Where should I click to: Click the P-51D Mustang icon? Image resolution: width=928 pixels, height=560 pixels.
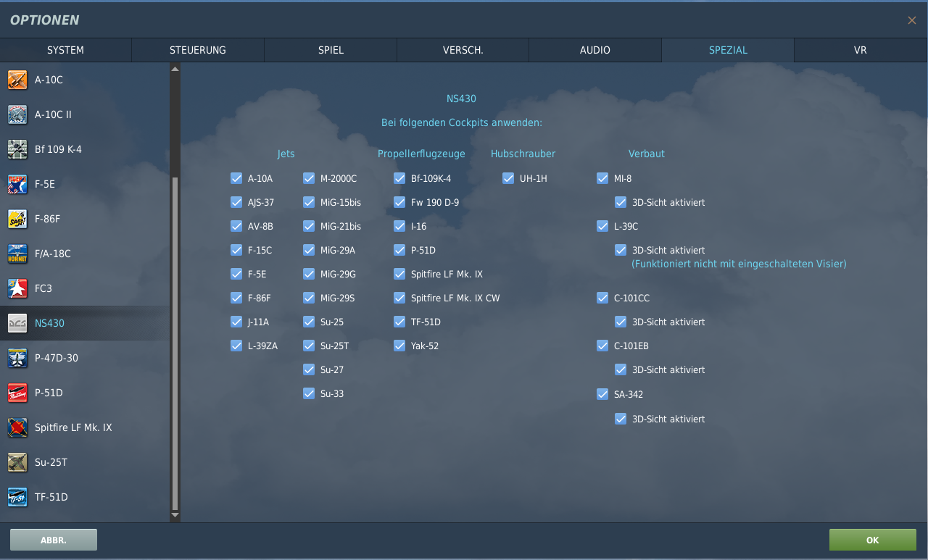17,393
